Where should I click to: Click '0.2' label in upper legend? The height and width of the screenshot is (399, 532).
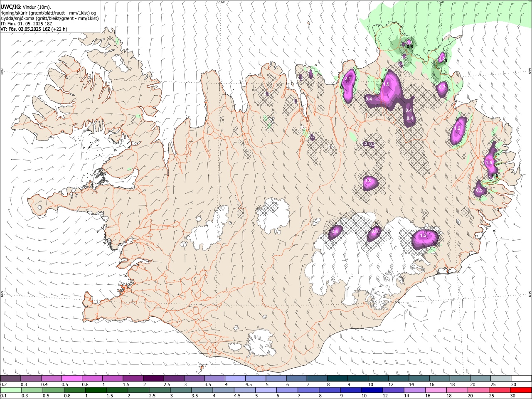pyautogui.click(x=3, y=384)
